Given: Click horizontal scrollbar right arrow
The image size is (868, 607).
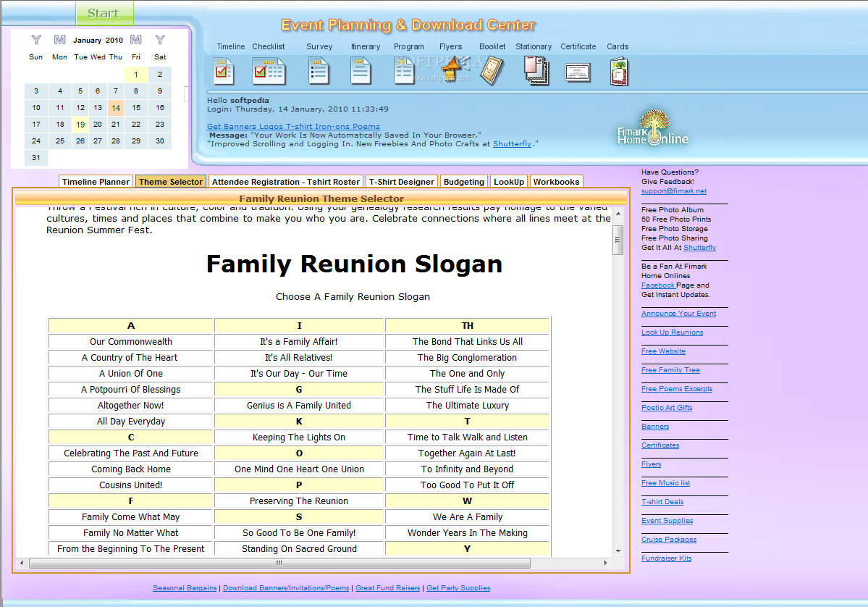Looking at the screenshot, I should pos(605,564).
